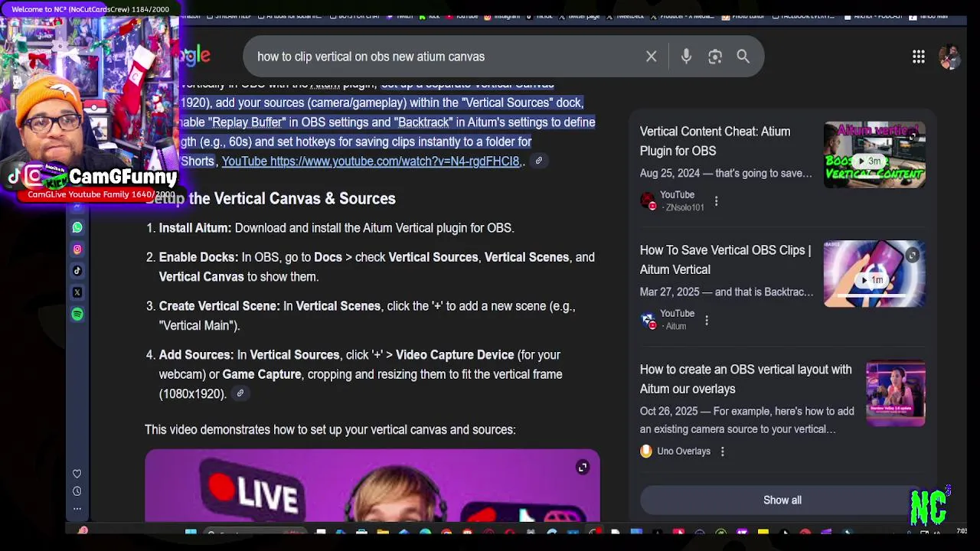Click the source link icon after the YouTube URL
The width and height of the screenshot is (980, 551).
click(539, 161)
